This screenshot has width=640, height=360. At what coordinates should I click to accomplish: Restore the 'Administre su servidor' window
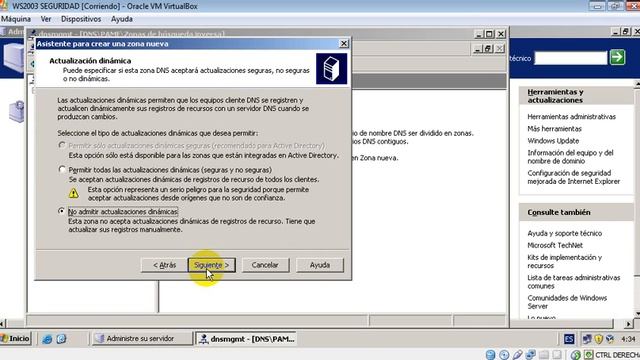click(625, 31)
